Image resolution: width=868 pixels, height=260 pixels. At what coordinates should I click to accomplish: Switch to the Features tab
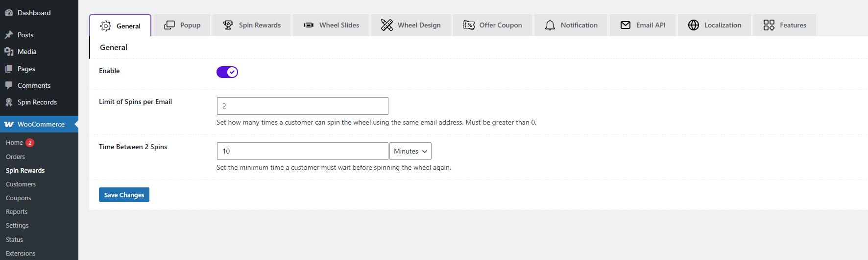(785, 25)
